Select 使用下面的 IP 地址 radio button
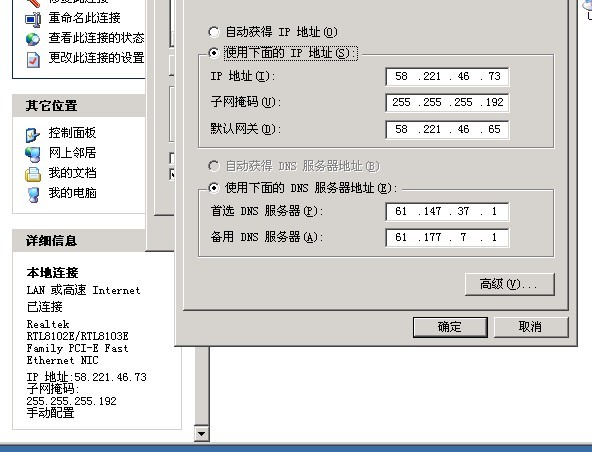 (x=214, y=53)
